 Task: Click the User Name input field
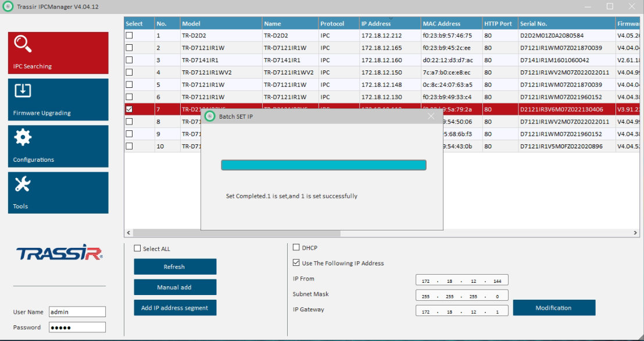pos(77,312)
